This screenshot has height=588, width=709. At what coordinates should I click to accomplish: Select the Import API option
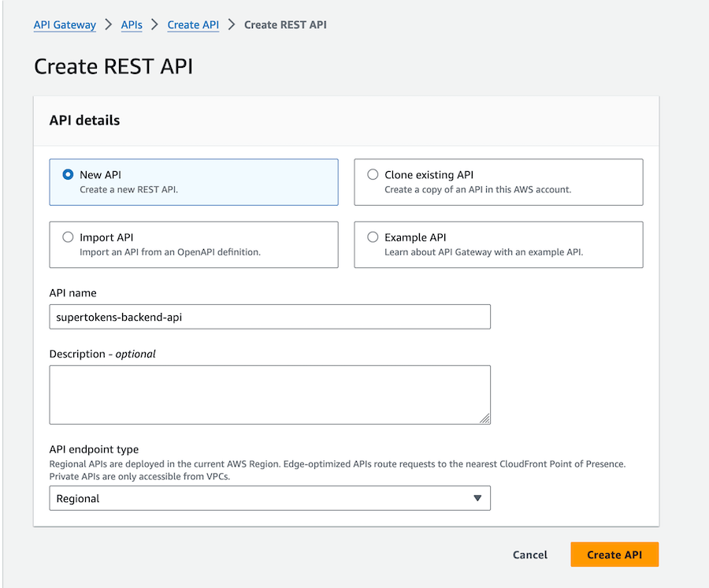coord(68,237)
